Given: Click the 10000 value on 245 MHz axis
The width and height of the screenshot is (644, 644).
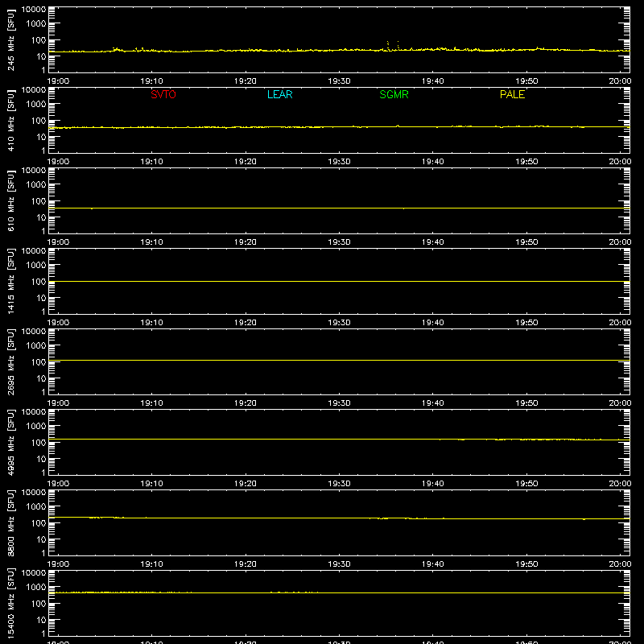Looking at the screenshot, I should click(x=34, y=10).
